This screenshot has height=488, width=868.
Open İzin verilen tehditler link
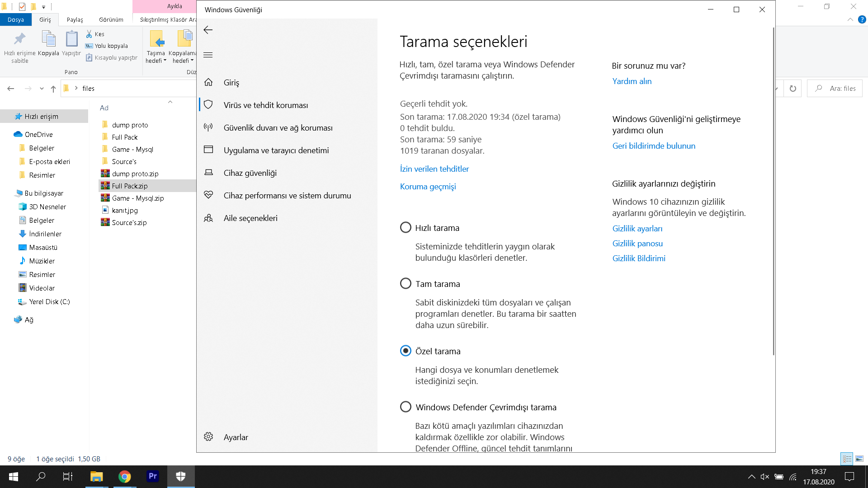click(x=434, y=169)
